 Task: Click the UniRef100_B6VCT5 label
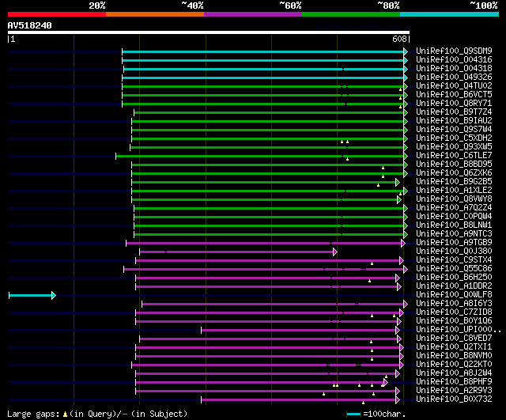coord(454,95)
